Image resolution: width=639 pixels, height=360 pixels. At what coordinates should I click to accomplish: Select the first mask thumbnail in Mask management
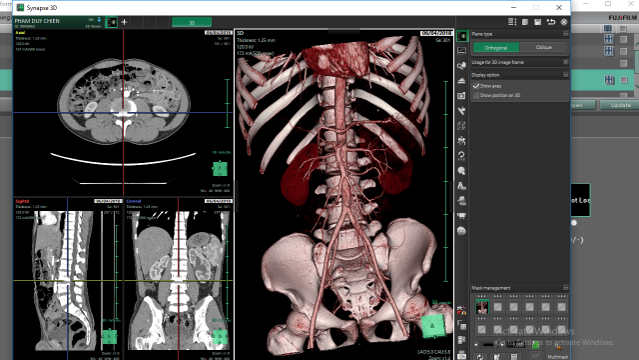pyautogui.click(x=482, y=307)
